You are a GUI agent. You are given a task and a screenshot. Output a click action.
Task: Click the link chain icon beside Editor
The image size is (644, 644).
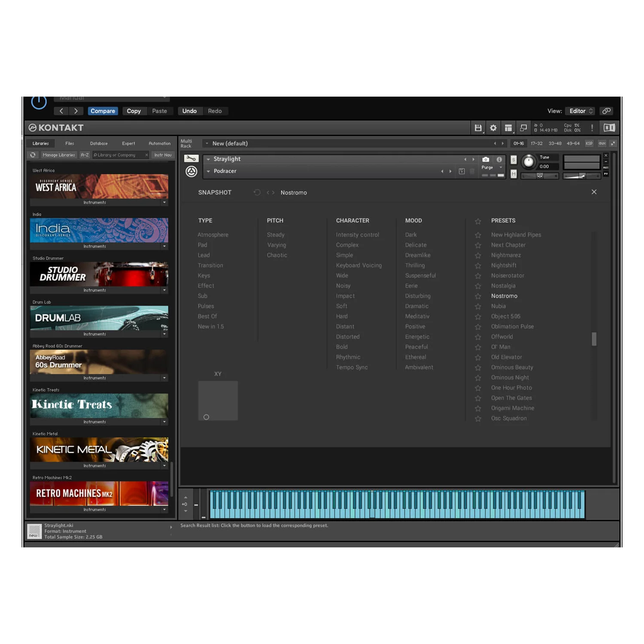[x=606, y=111]
